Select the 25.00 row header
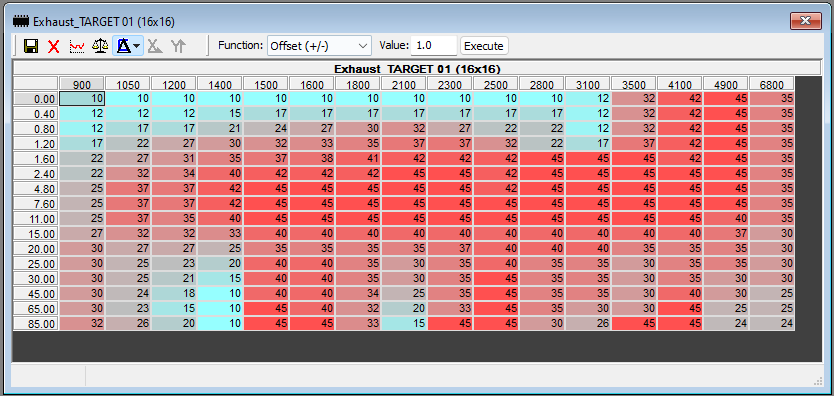Viewport: 834px width, 396px height. [x=36, y=264]
